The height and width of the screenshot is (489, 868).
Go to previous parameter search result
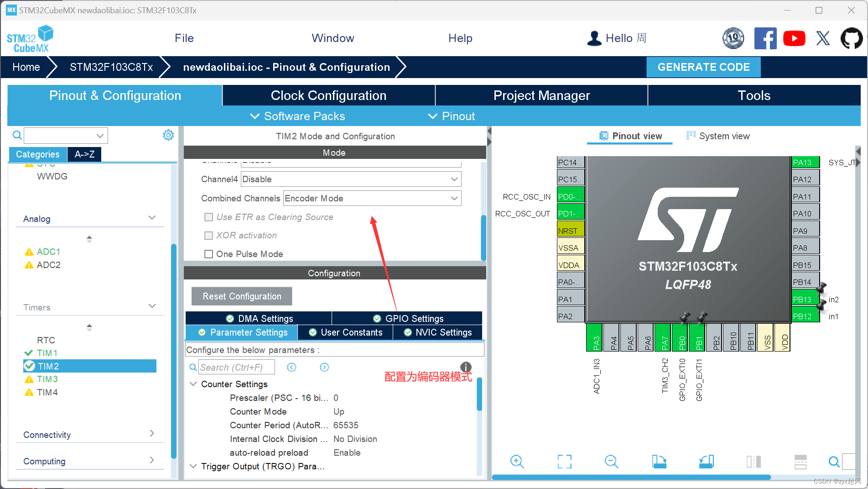pyautogui.click(x=291, y=368)
